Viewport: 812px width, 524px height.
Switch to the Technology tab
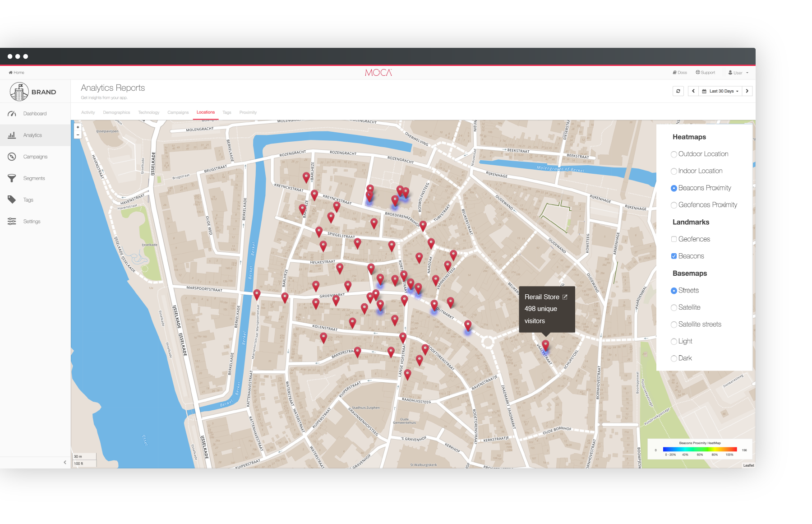tap(149, 112)
